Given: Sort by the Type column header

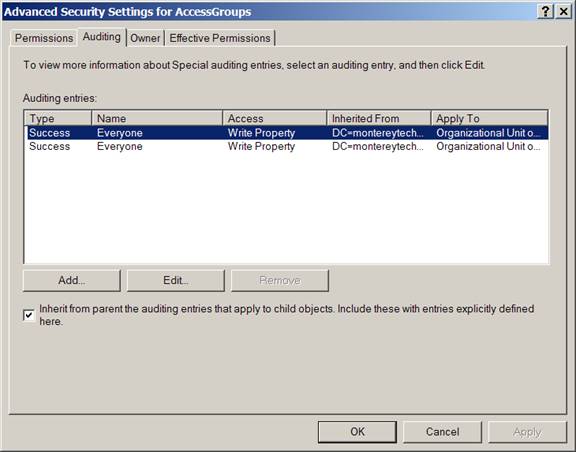Looking at the screenshot, I should (x=58, y=118).
